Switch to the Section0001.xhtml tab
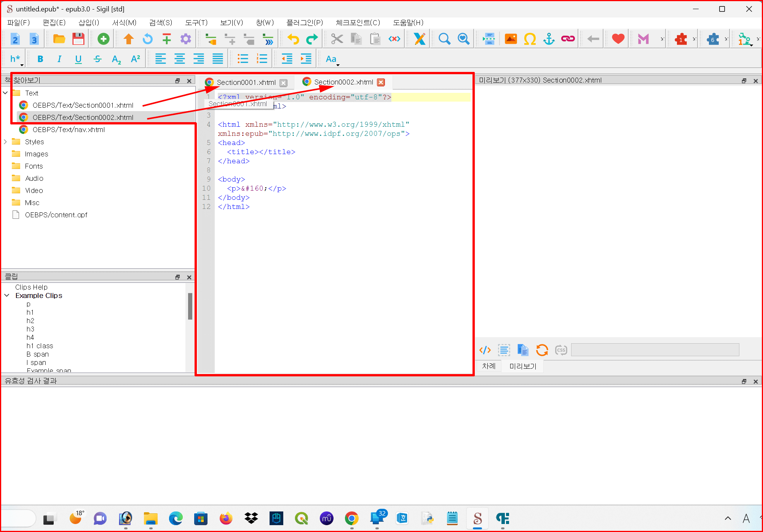This screenshot has height=532, width=763. (246, 83)
